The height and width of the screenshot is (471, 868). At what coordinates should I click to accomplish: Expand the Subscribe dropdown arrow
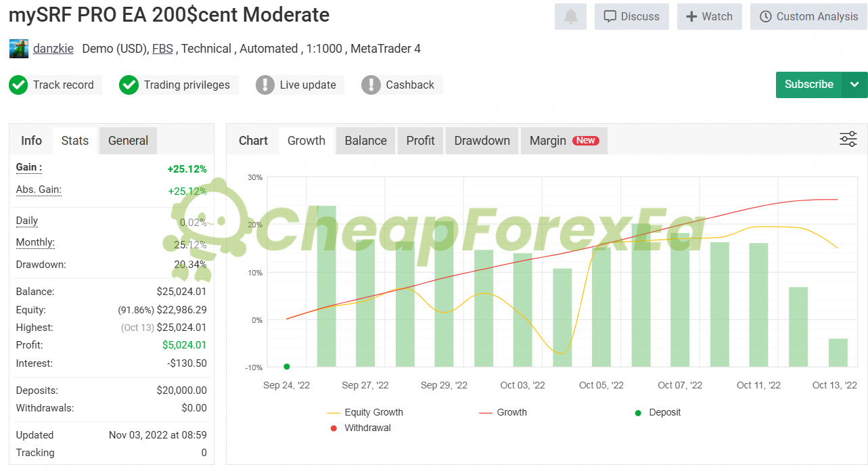click(854, 85)
